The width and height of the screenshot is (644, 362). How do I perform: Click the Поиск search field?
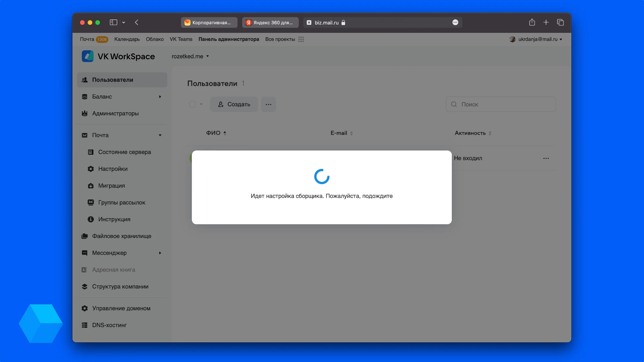(501, 104)
